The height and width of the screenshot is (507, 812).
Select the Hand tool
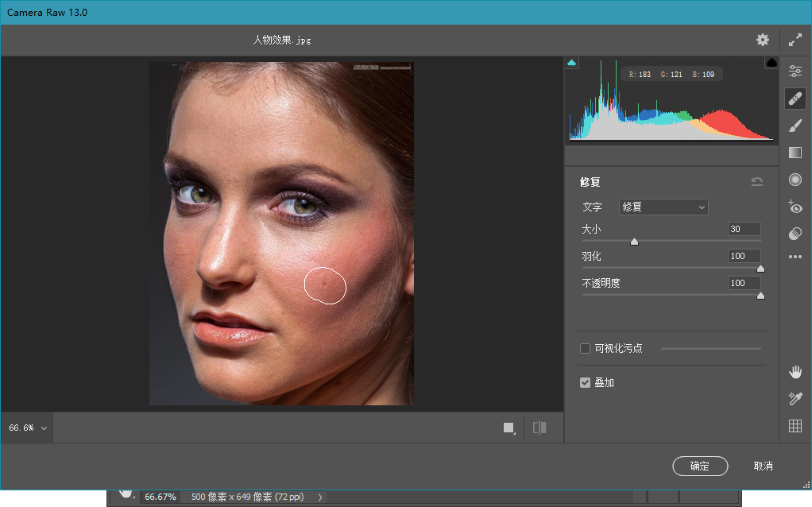(795, 372)
